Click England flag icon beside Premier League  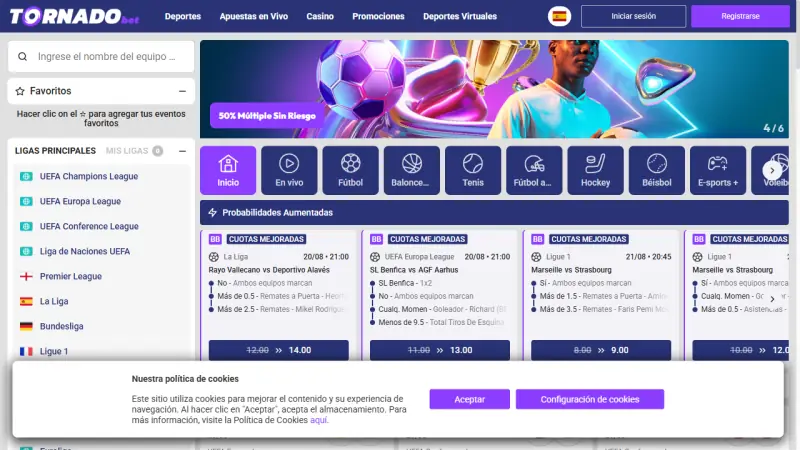(26, 277)
